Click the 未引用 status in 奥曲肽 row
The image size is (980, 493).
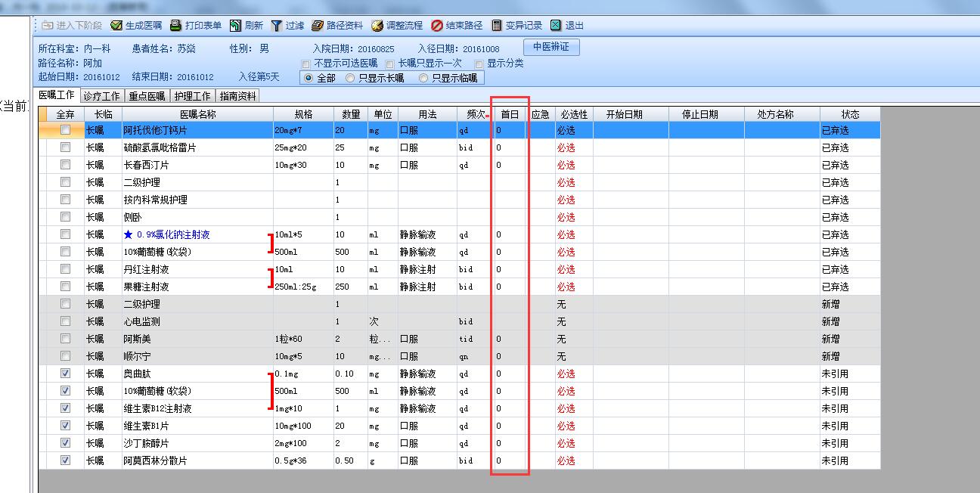click(850, 374)
